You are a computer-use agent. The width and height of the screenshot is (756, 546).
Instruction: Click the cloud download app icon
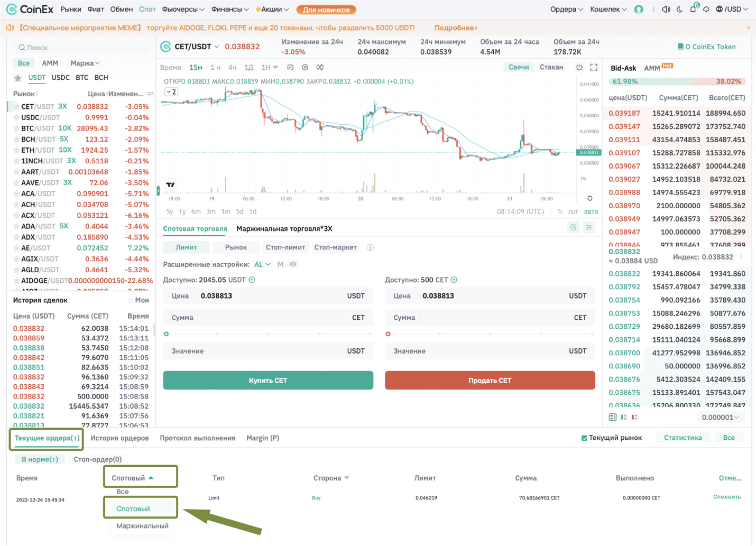coord(706,10)
